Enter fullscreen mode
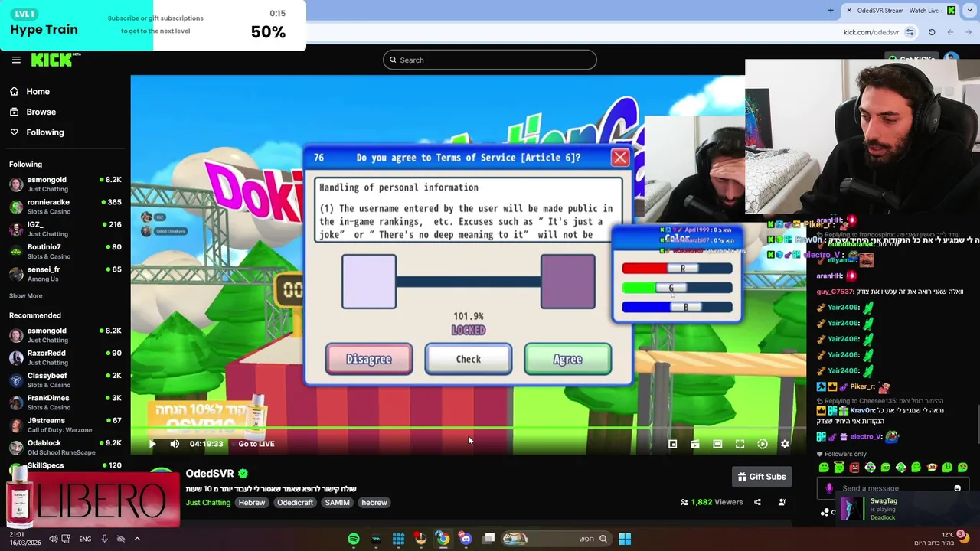The height and width of the screenshot is (551, 980). 740,444
